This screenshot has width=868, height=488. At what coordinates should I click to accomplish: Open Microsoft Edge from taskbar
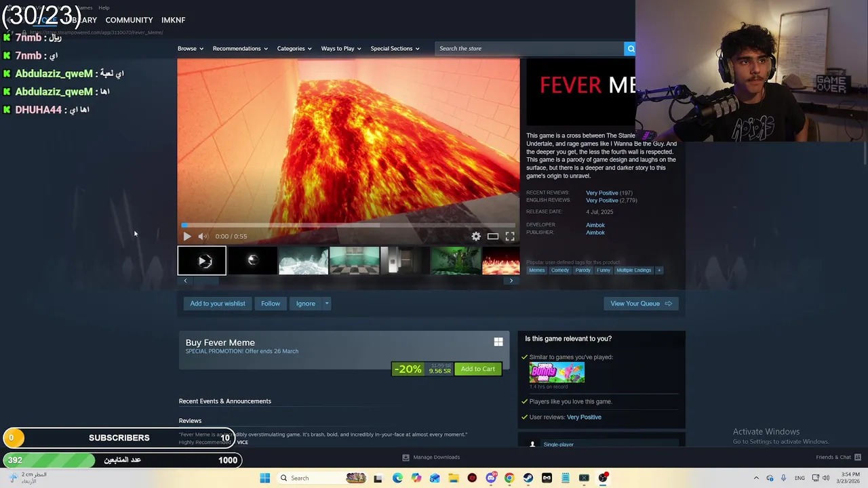tap(397, 478)
